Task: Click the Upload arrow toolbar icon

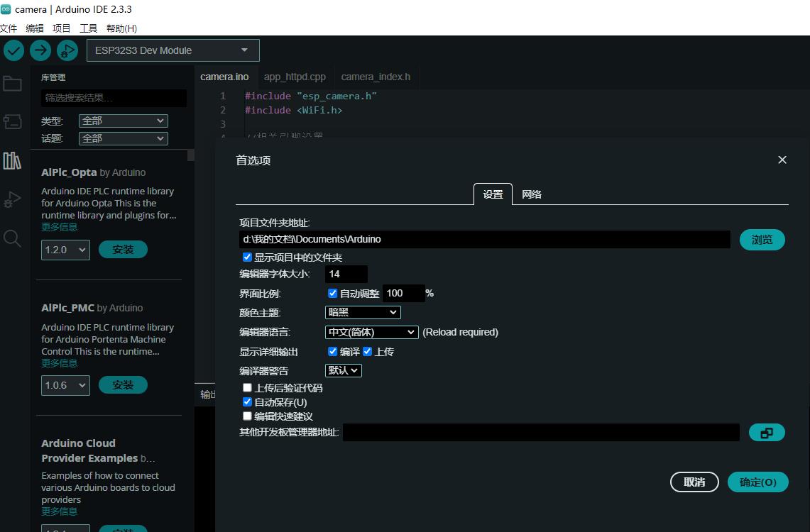Action: (x=40, y=50)
